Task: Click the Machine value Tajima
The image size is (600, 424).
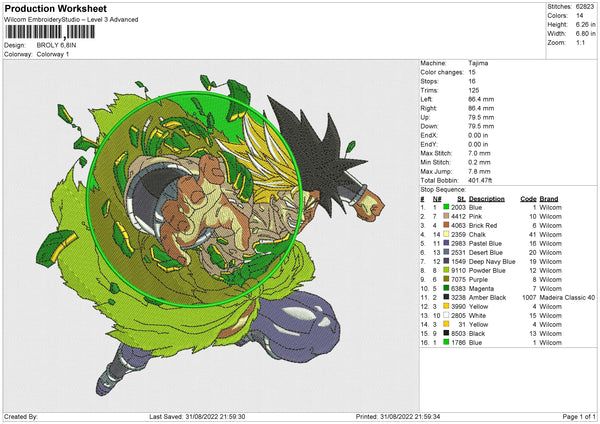Action: [478, 63]
